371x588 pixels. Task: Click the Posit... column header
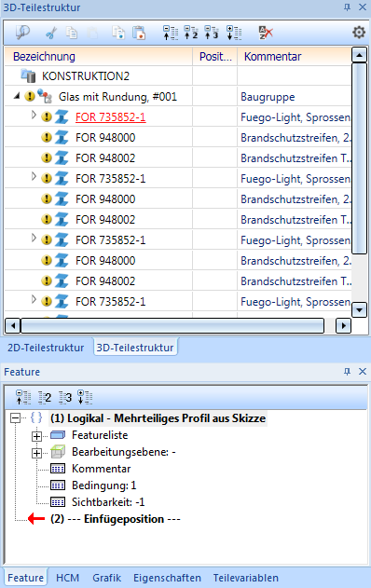[215, 56]
